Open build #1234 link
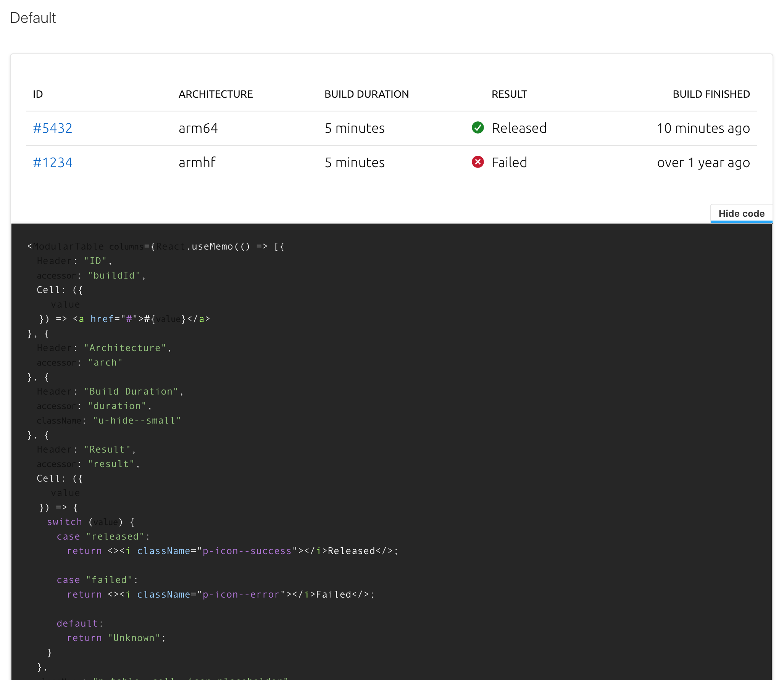 pos(53,162)
